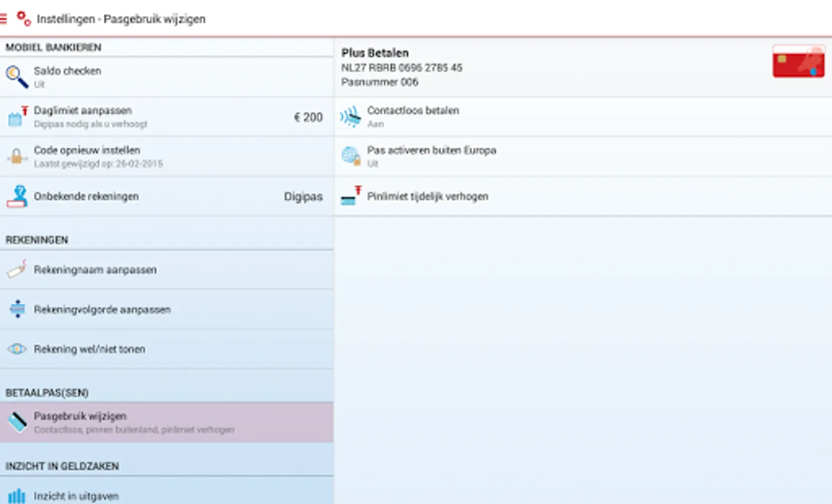
Task: Click the calendar icon for Daglimiet aanpassen
Action: click(x=17, y=116)
